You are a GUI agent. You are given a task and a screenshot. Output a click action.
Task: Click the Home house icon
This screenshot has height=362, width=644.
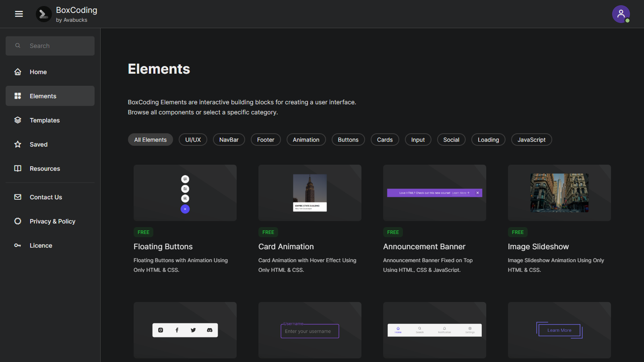point(18,72)
